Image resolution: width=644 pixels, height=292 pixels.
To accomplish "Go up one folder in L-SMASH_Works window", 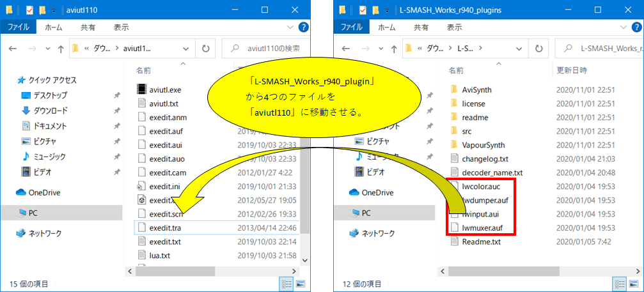I will (x=395, y=49).
